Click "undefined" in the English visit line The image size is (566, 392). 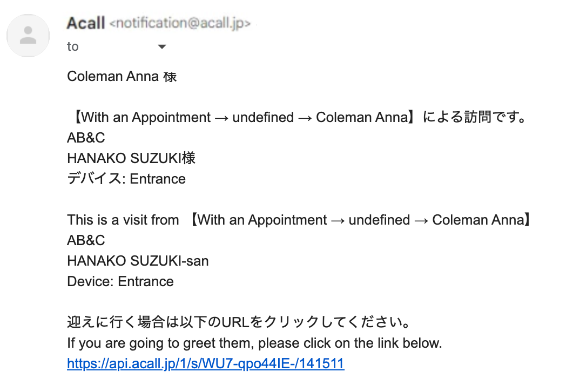[x=379, y=220]
